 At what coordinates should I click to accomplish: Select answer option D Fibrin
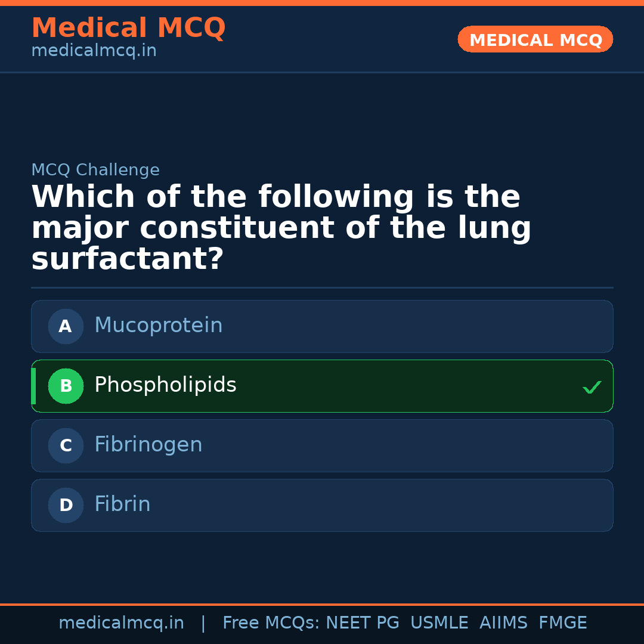(x=322, y=505)
